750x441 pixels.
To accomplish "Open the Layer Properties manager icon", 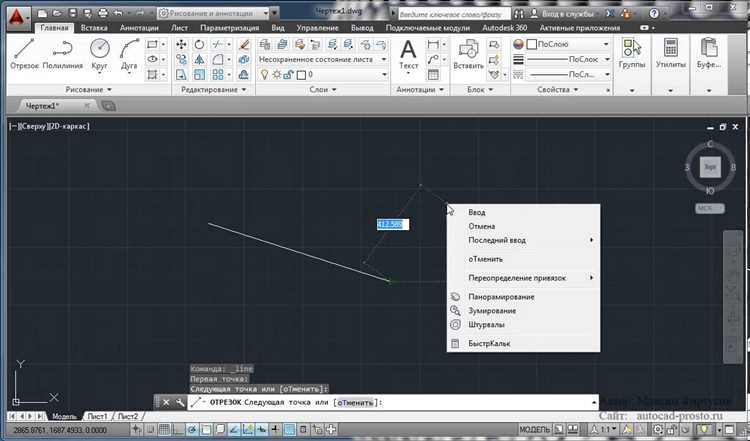I will (x=265, y=44).
